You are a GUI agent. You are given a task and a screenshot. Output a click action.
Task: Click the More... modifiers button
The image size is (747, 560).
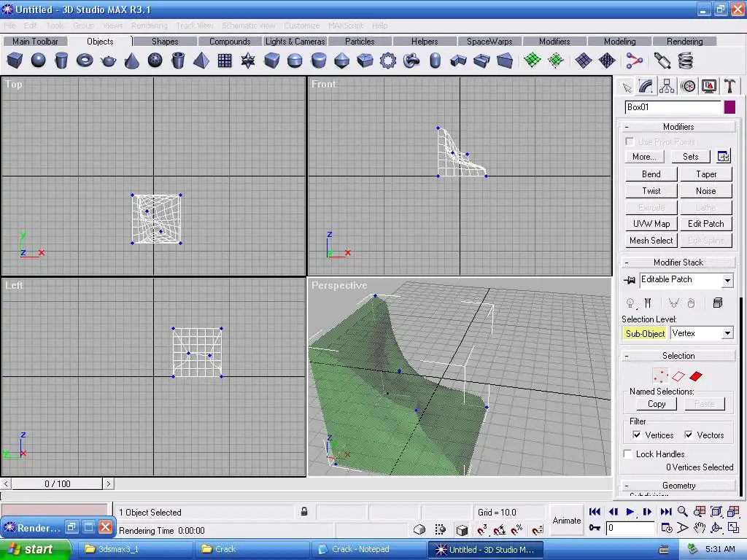coord(644,157)
